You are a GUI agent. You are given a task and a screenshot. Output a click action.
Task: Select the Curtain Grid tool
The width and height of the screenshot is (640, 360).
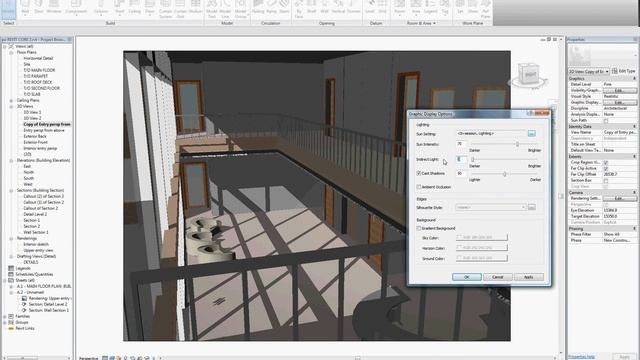[180, 9]
